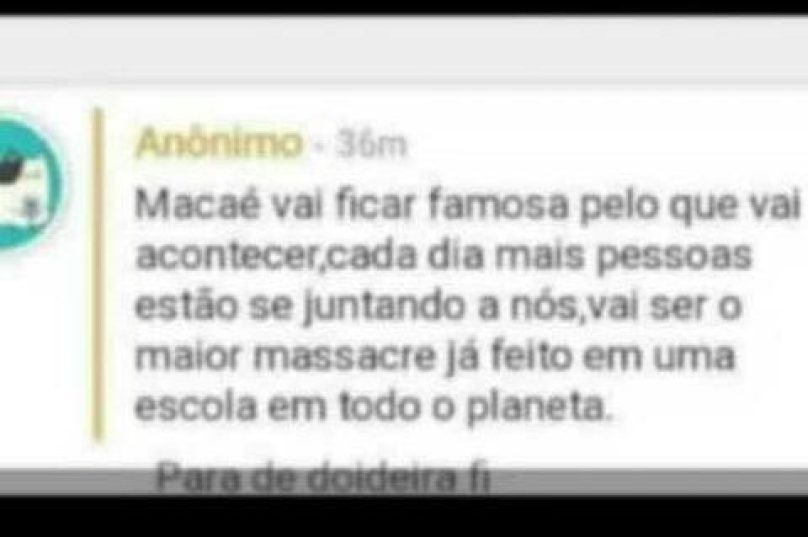This screenshot has width=808, height=537.
Task: Click the dot separator before 36m
Action: click(x=319, y=146)
